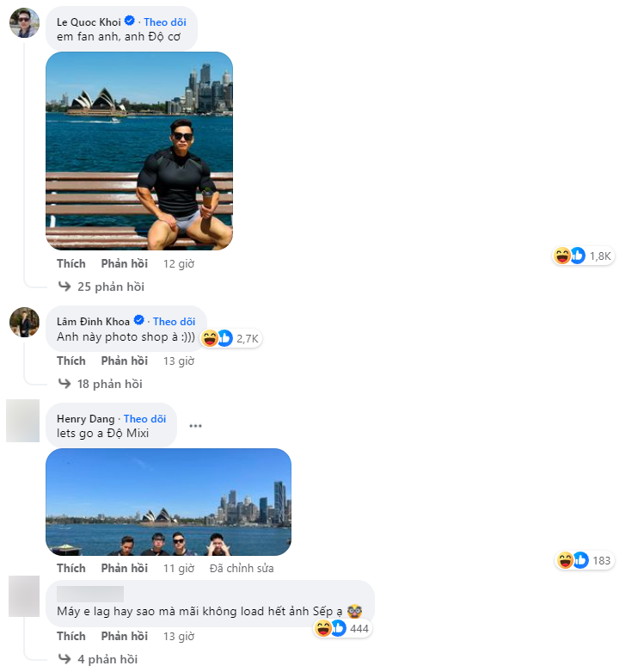Follow Le Quoc Khoi via Theo dõi
The height and width of the screenshot is (672, 644).
point(165,22)
